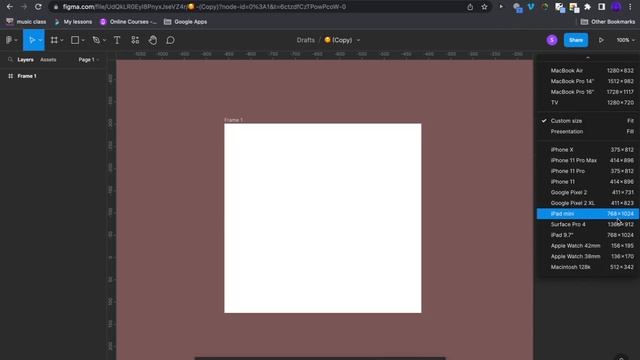Select the Move tool
Image resolution: width=640 pixels, height=360 pixels.
pos(31,40)
